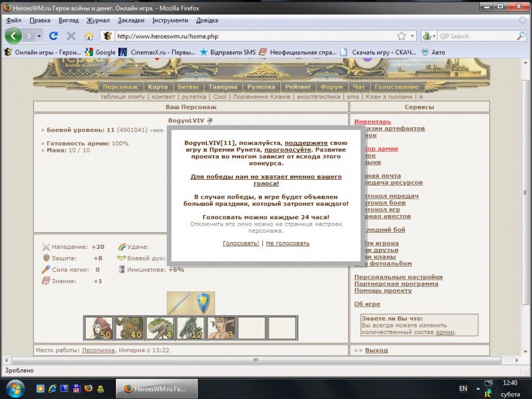This screenshot has width=532, height=399.
Task: Click the Для победы нам не хватает link
Action: (x=266, y=180)
